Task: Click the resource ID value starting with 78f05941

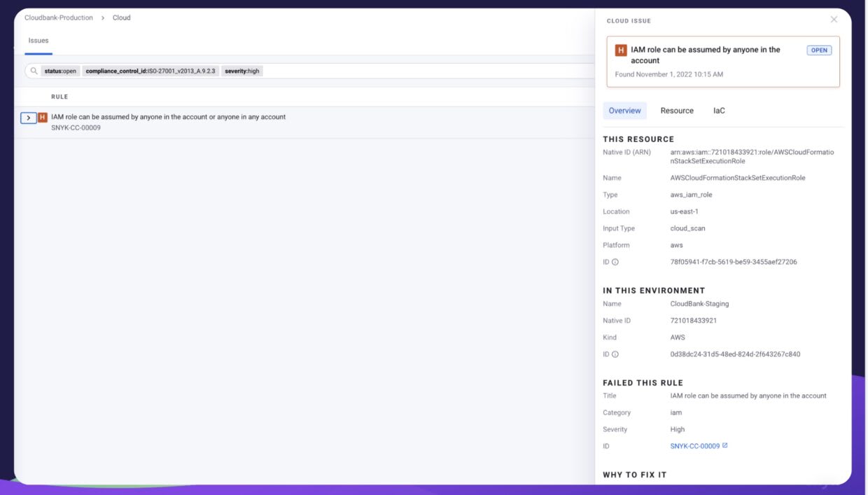Action: pos(734,262)
